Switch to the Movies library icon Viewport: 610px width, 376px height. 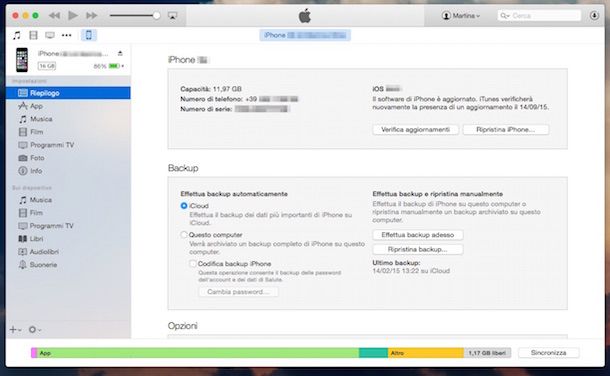click(33, 35)
